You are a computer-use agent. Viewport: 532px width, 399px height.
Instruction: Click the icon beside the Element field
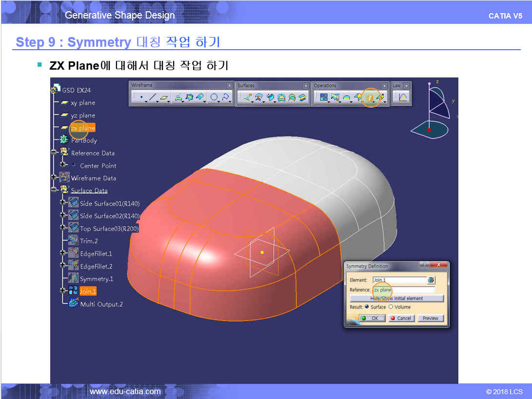click(431, 280)
